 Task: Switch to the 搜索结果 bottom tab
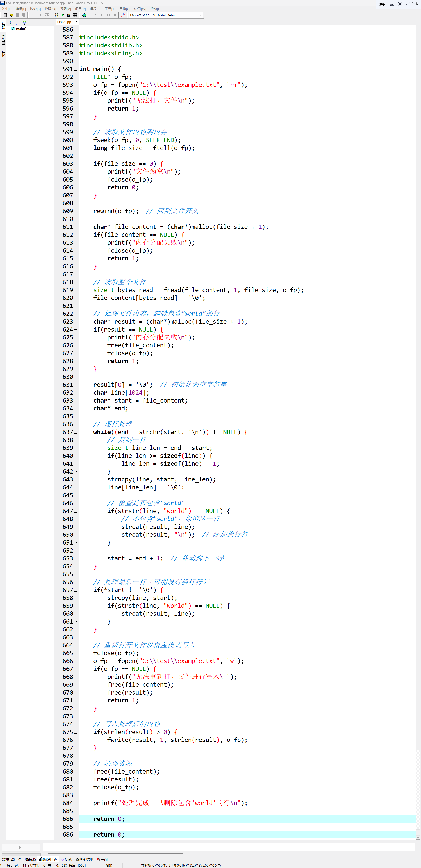click(84, 860)
